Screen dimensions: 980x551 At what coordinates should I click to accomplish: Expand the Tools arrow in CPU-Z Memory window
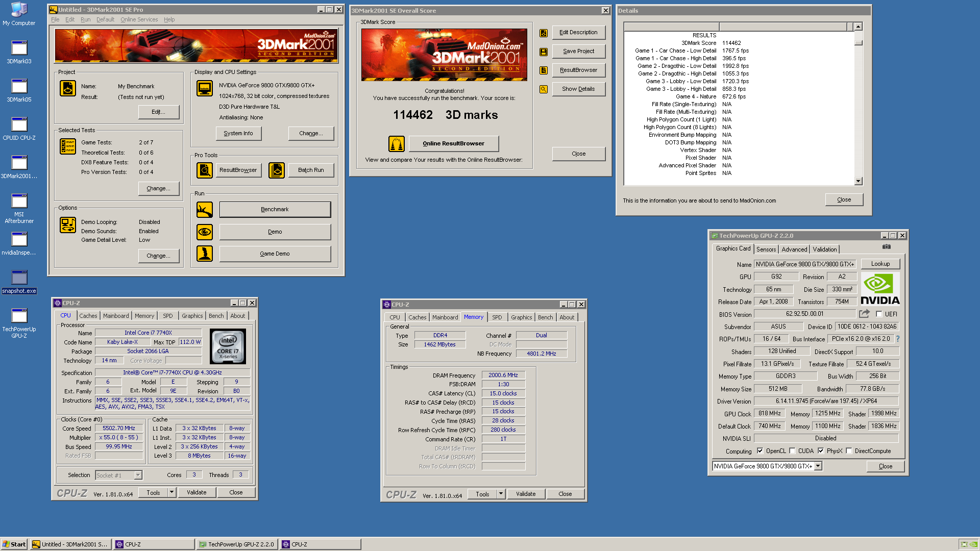pyautogui.click(x=501, y=494)
